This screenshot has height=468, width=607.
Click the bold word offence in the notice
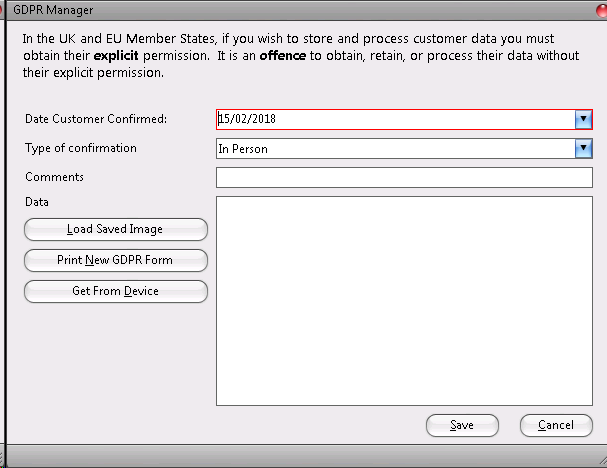[283, 55]
